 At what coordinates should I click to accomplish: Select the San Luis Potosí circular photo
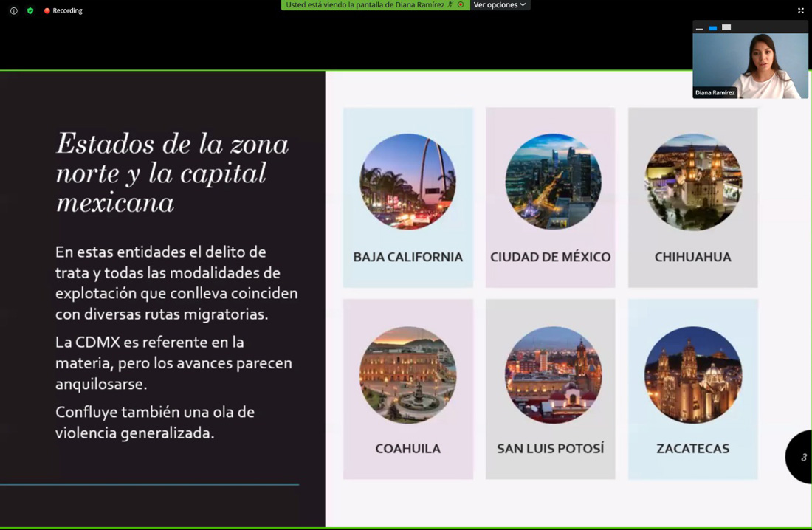(x=553, y=374)
